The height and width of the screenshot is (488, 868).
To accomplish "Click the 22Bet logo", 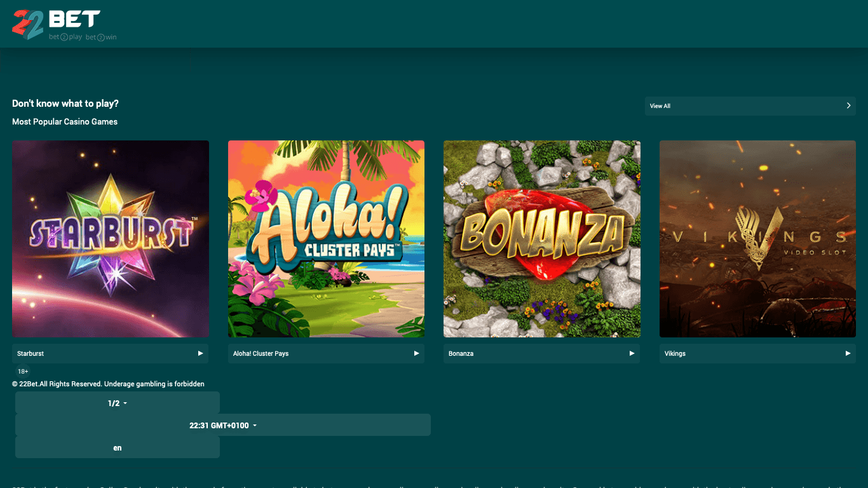I will point(64,25).
